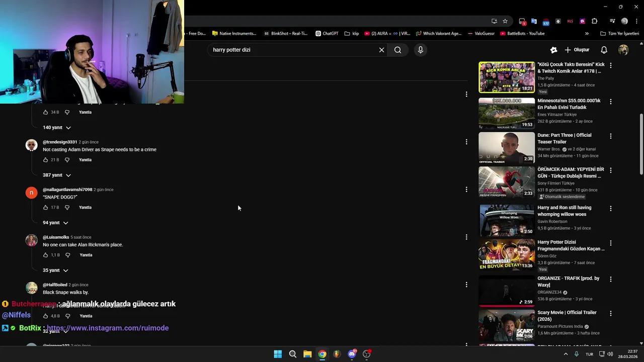Like the comment with 34 B likes

[45, 112]
